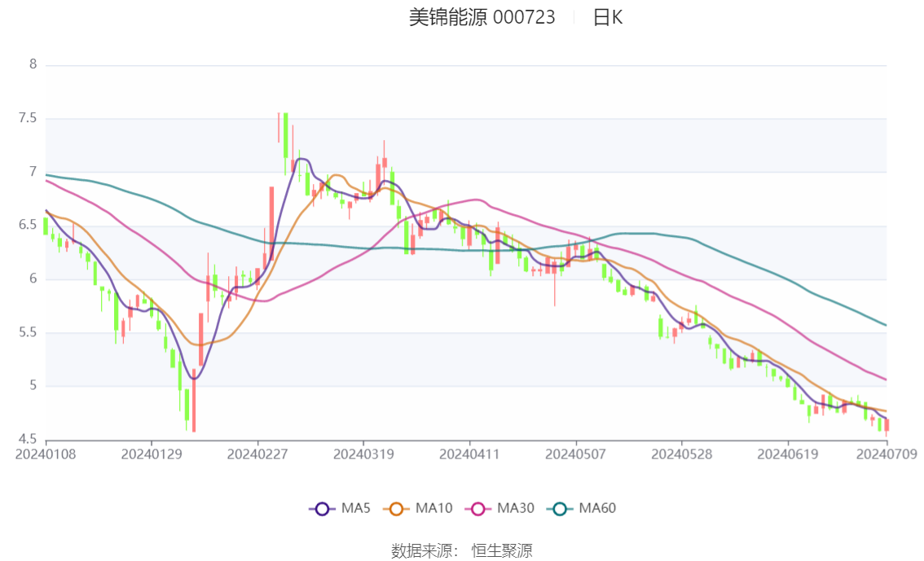
Task: Click the x-axis date 20240709
Action: tap(887, 454)
